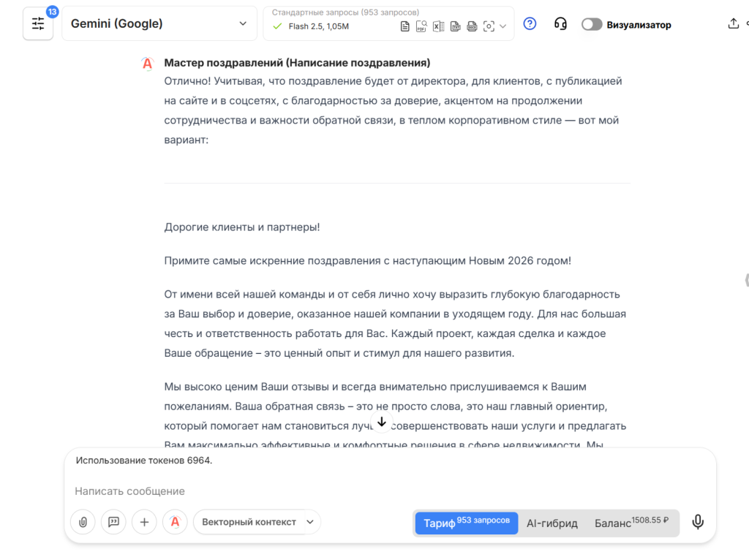The height and width of the screenshot is (560, 749).
Task: Open the settings panel with the sliders icon
Action: 37,23
